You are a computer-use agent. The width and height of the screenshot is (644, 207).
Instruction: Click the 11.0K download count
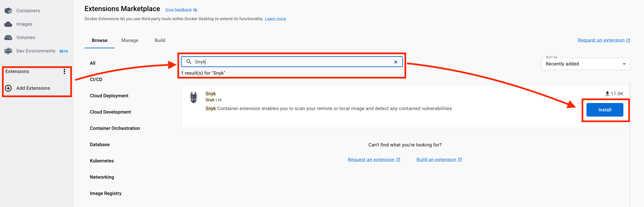tap(617, 93)
